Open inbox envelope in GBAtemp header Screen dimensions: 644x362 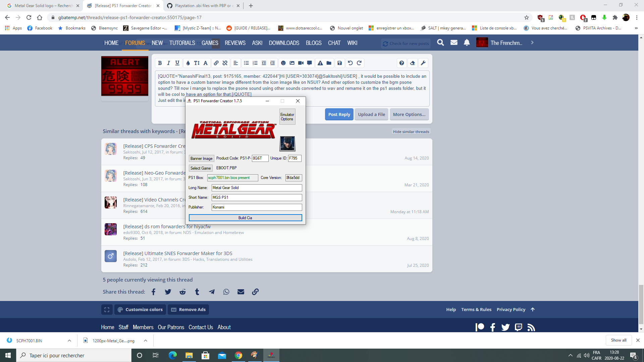454,43
